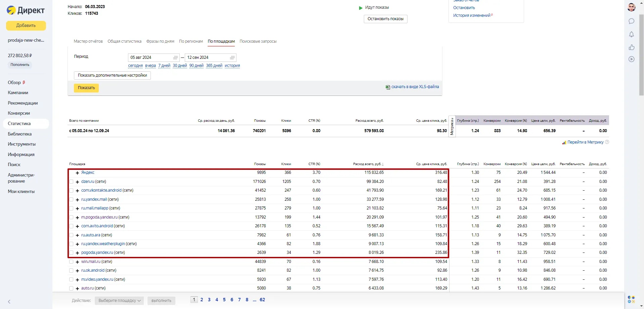Open the Выберите площадку dropdown
The height and width of the screenshot is (309, 644).
pyautogui.click(x=119, y=301)
